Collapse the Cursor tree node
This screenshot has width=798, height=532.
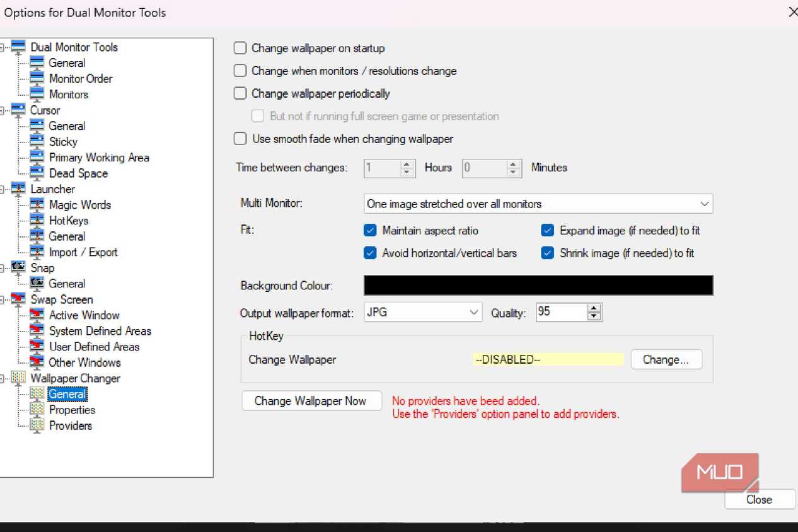pos(2,110)
